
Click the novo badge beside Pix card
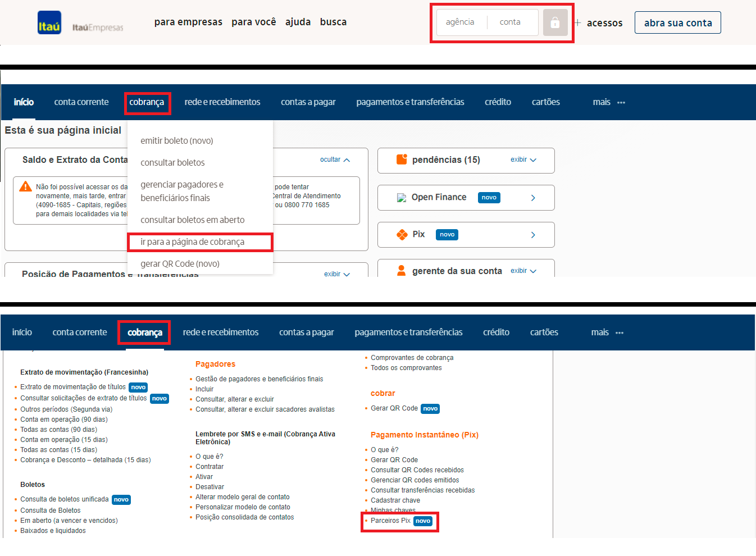pyautogui.click(x=447, y=235)
